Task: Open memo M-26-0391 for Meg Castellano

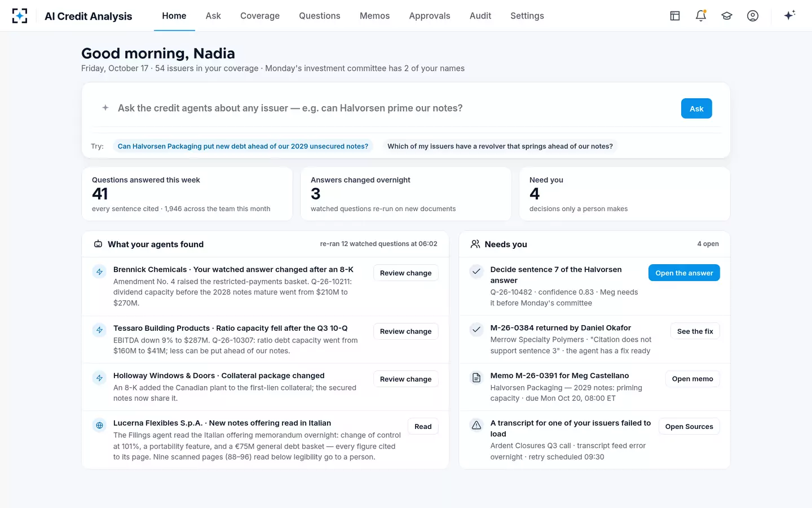Action: point(692,379)
